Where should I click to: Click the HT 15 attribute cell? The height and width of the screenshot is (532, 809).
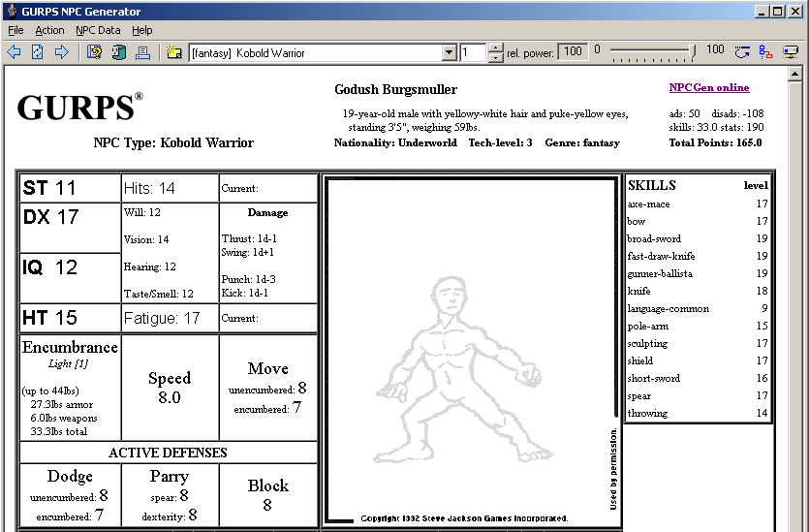(70, 318)
